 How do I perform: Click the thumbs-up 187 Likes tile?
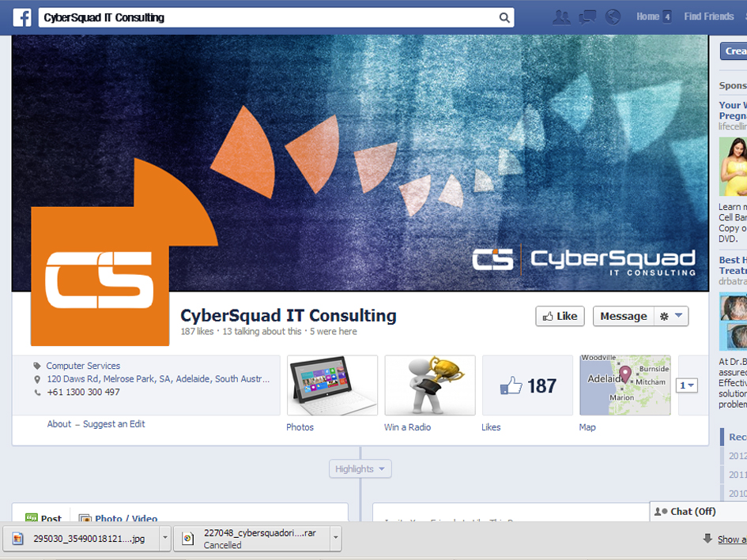pos(527,385)
